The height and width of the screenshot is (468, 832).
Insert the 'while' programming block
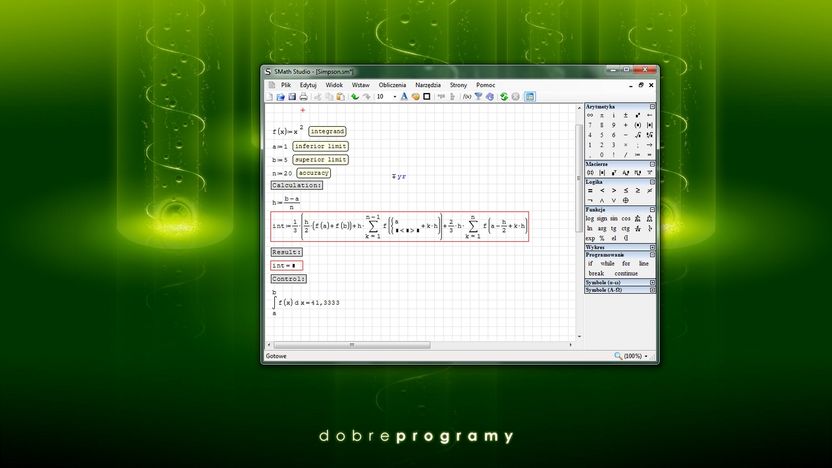click(607, 263)
